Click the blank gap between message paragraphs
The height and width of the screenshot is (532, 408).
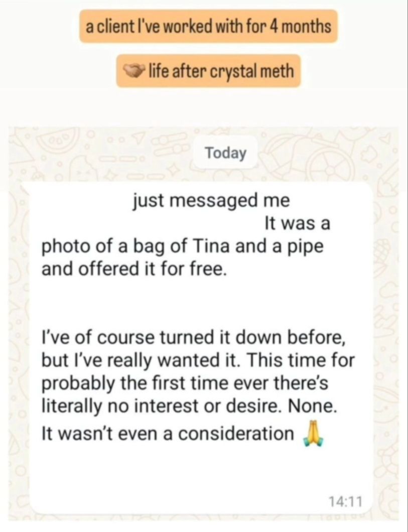coord(201,304)
